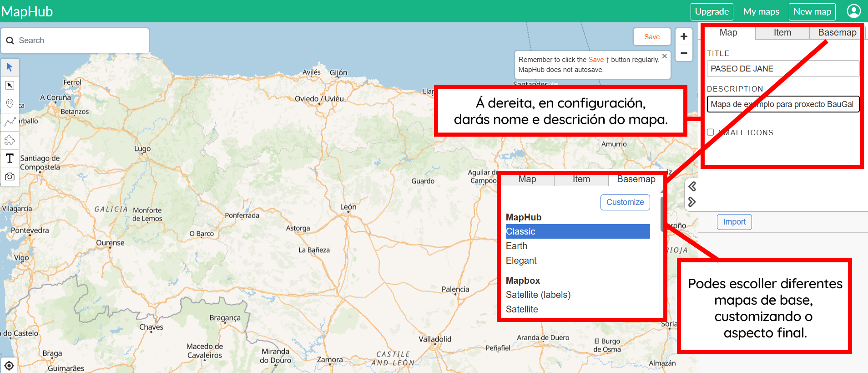Screen dimensions: 868x373
Task: Zoom in with the plus button
Action: click(x=684, y=36)
